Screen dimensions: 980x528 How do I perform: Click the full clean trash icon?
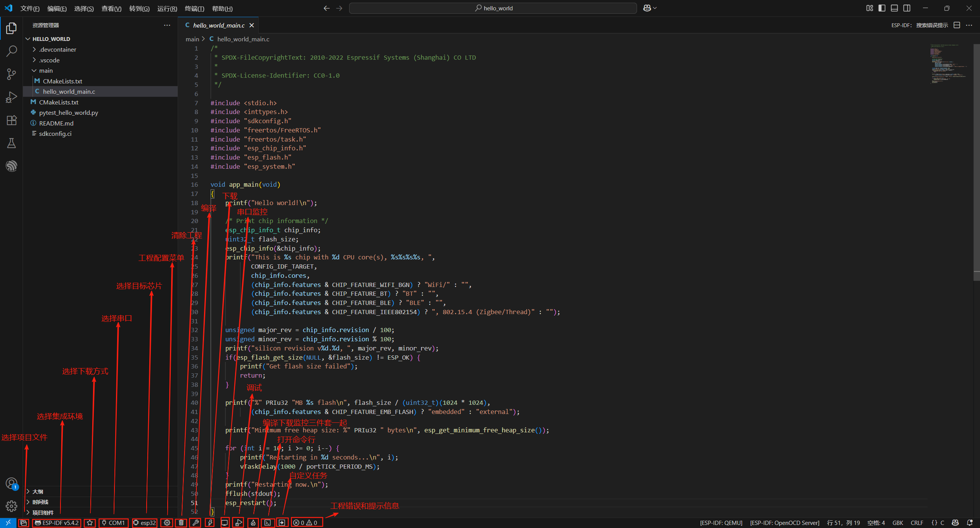[x=181, y=523]
